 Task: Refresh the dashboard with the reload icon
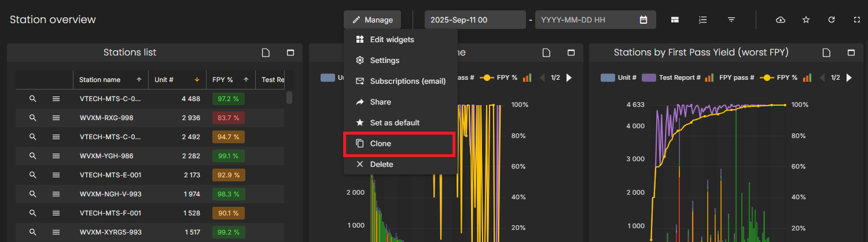pos(832,20)
